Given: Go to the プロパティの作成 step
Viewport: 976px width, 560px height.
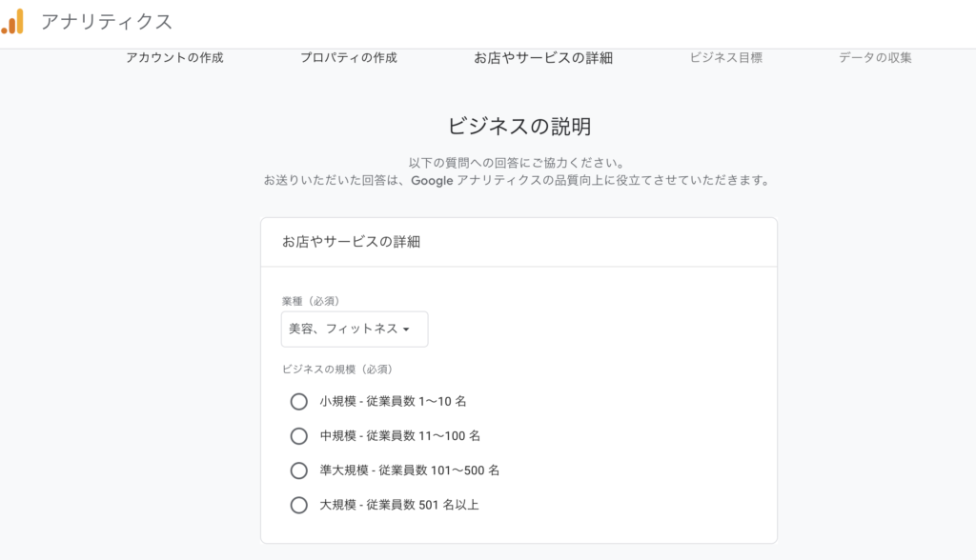Looking at the screenshot, I should pyautogui.click(x=349, y=58).
